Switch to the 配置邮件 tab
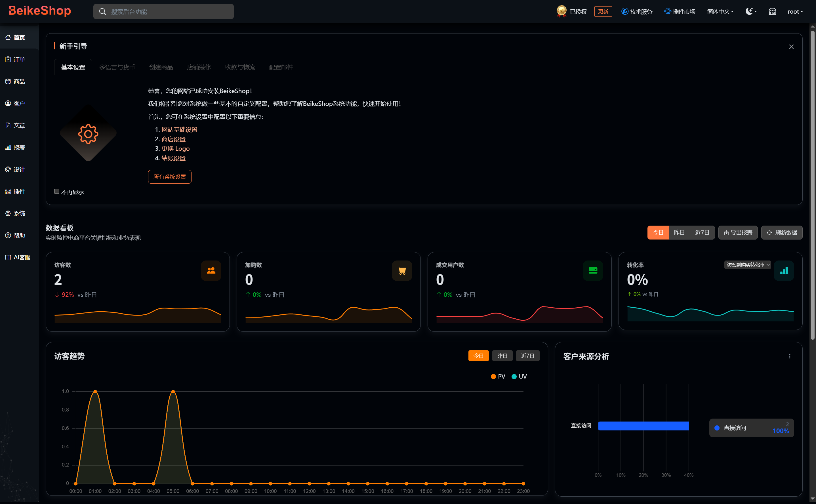This screenshot has height=504, width=816. pos(281,67)
